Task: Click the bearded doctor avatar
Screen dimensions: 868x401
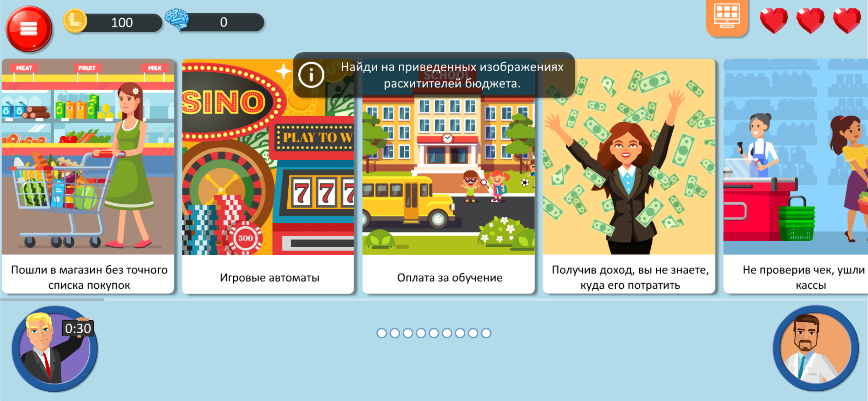Action: point(815,348)
